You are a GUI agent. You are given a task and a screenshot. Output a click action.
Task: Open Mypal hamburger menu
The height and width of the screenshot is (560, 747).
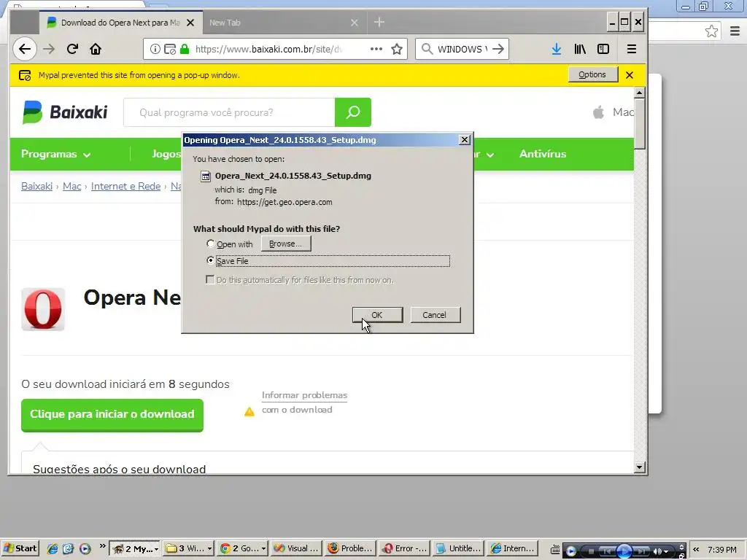(x=632, y=49)
